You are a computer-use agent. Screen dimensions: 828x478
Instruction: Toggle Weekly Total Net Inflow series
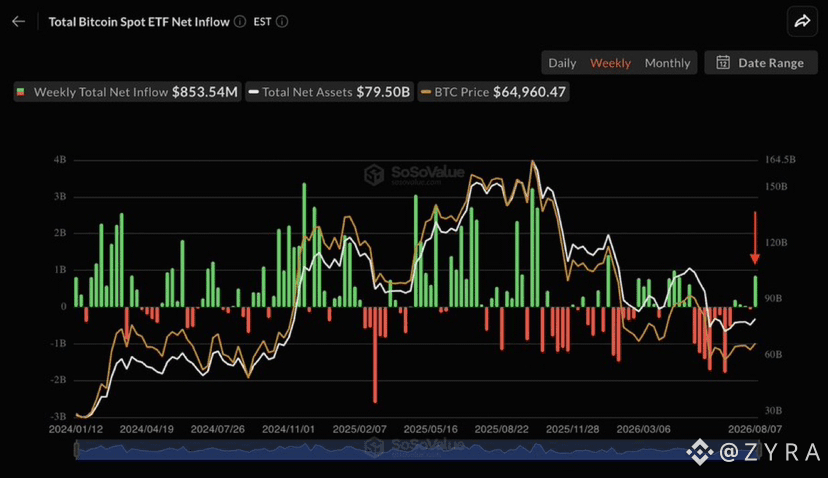127,92
